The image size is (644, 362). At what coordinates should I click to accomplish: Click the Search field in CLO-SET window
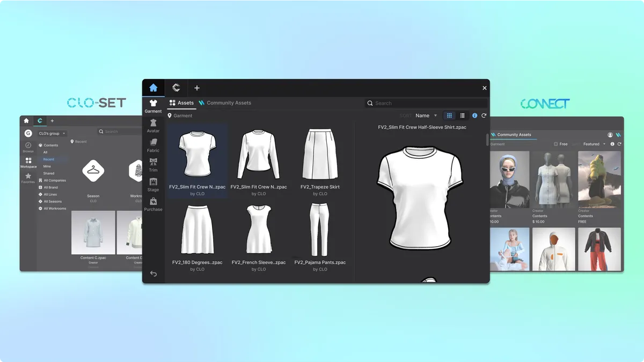click(120, 131)
